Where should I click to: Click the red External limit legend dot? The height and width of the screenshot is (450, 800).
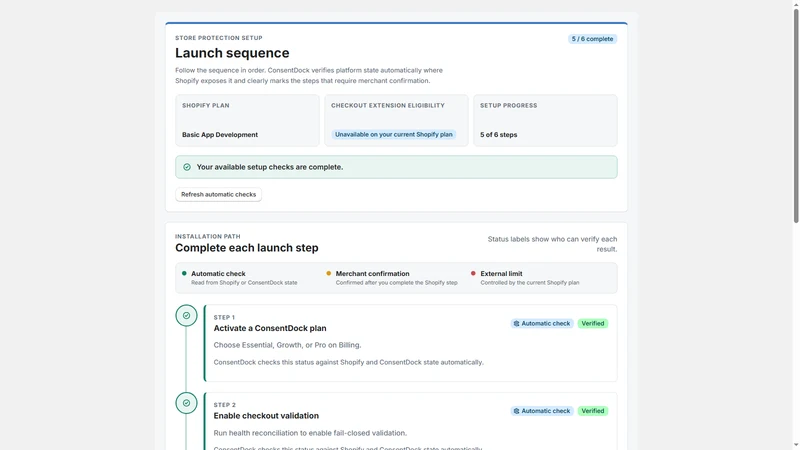click(x=473, y=273)
